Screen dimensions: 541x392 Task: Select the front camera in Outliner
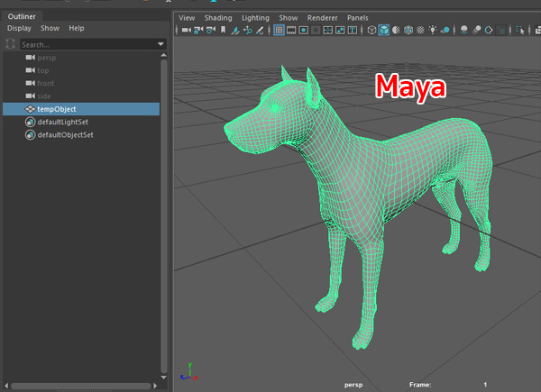45,83
